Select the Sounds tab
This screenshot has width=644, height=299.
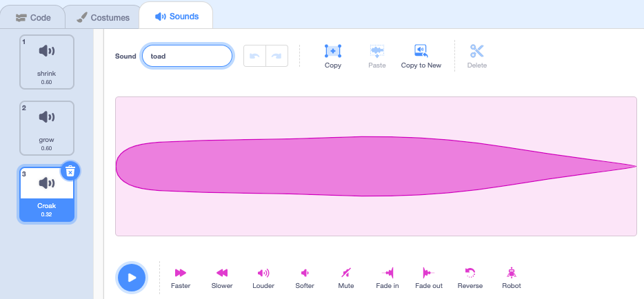click(177, 17)
